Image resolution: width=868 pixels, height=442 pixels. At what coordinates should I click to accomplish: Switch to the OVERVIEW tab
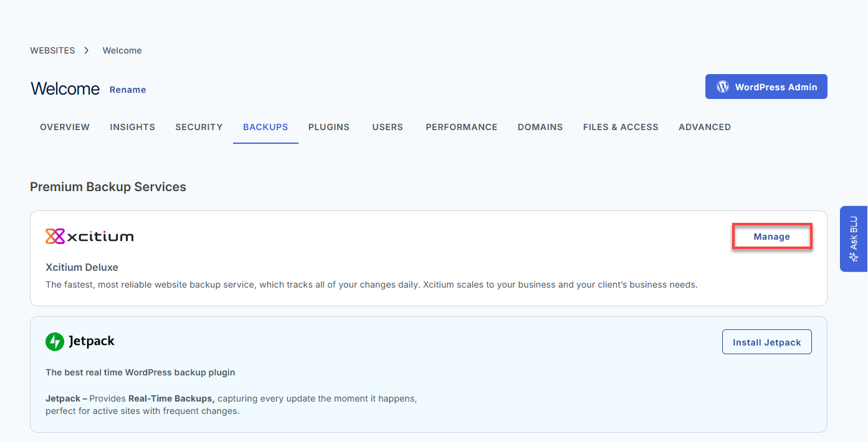(65, 127)
